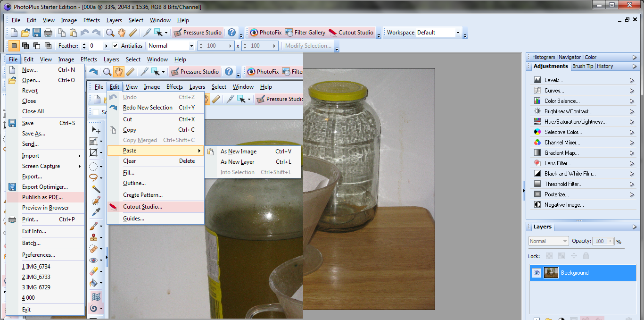Choose the Add to selection mode button
The width and height of the screenshot is (644, 320).
[25, 46]
